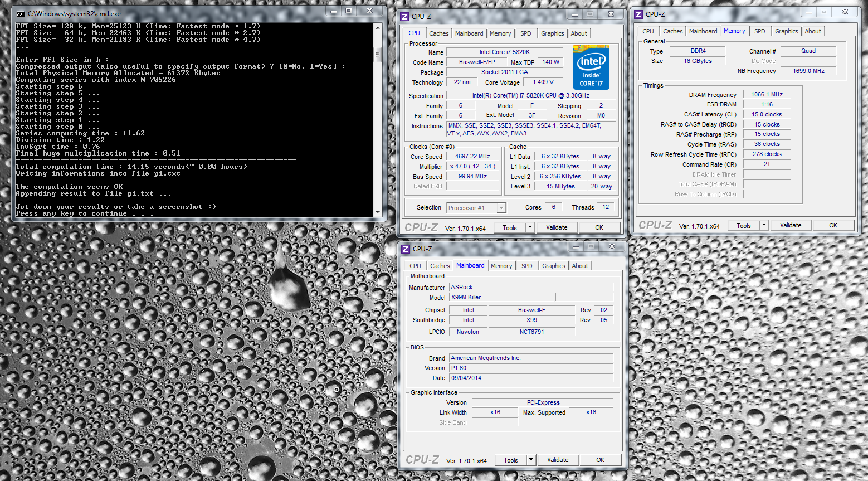Click the BIOS Date value 09/04/2014

pyautogui.click(x=531, y=378)
